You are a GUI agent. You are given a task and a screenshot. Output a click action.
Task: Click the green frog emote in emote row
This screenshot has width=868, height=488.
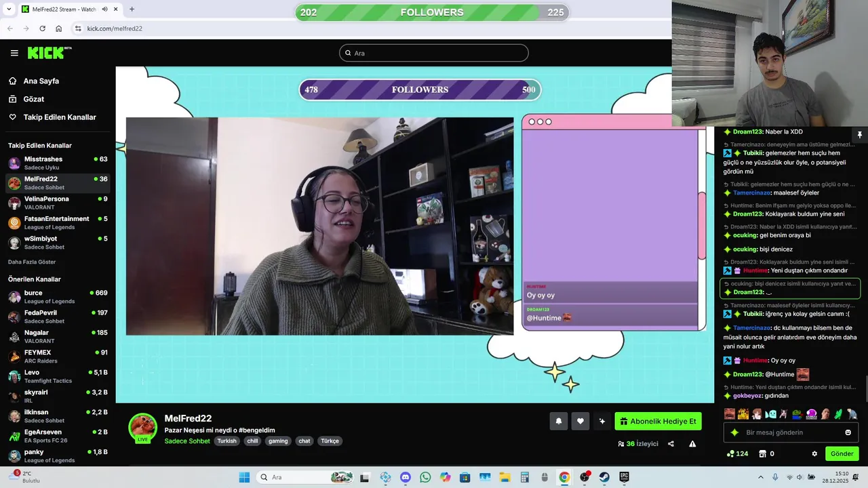[797, 413]
